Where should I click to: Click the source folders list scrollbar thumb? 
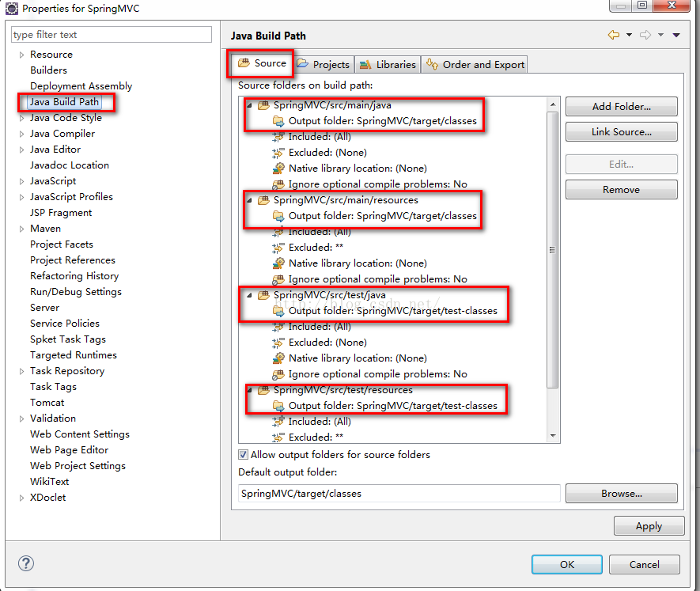click(553, 250)
